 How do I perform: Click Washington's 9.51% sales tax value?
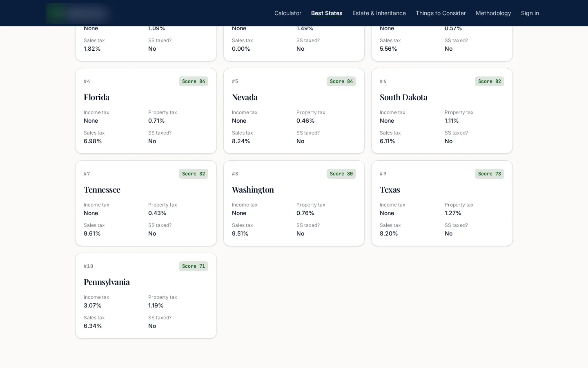[240, 233]
